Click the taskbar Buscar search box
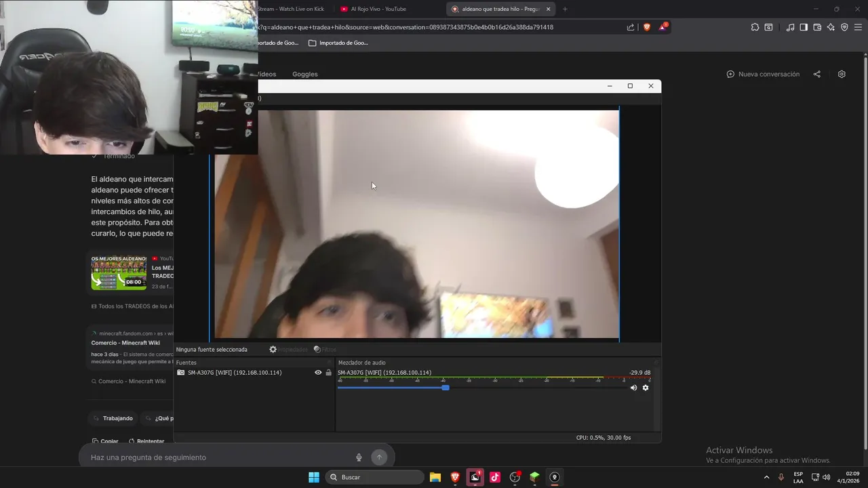Screen dimensions: 868x488 (x=375, y=477)
